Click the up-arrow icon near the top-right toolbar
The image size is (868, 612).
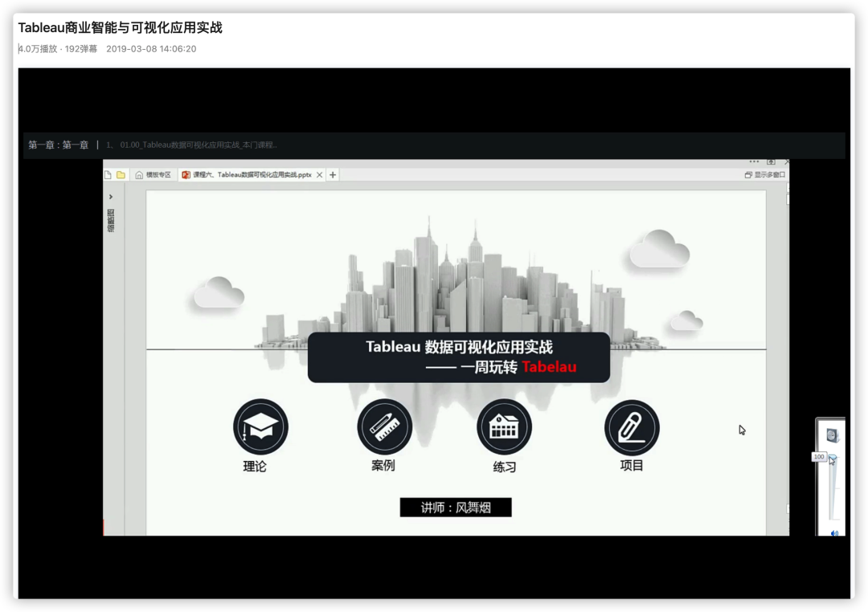[772, 162]
